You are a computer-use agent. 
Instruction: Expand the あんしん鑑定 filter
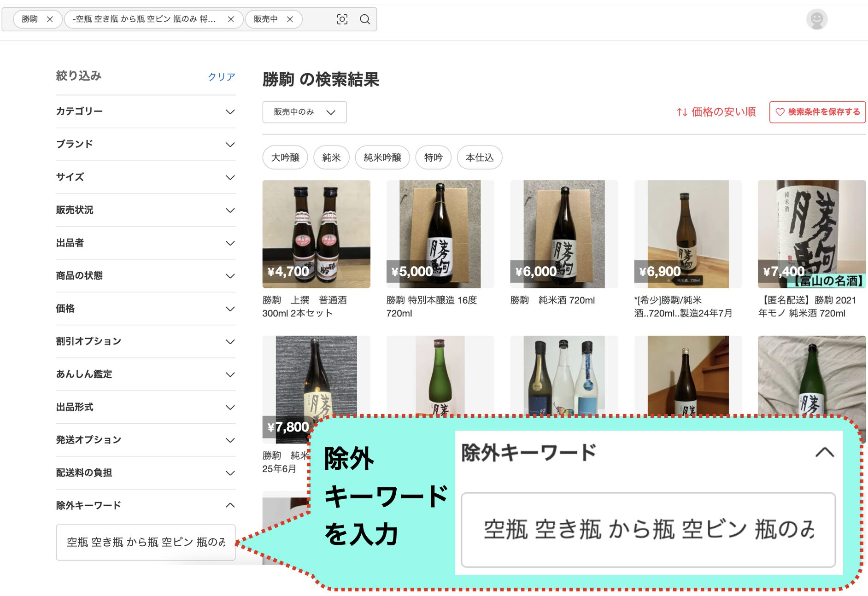pos(146,374)
